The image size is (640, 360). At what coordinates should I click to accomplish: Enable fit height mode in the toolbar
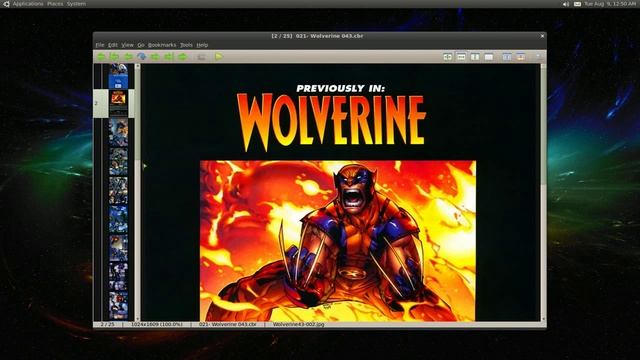tap(475, 57)
